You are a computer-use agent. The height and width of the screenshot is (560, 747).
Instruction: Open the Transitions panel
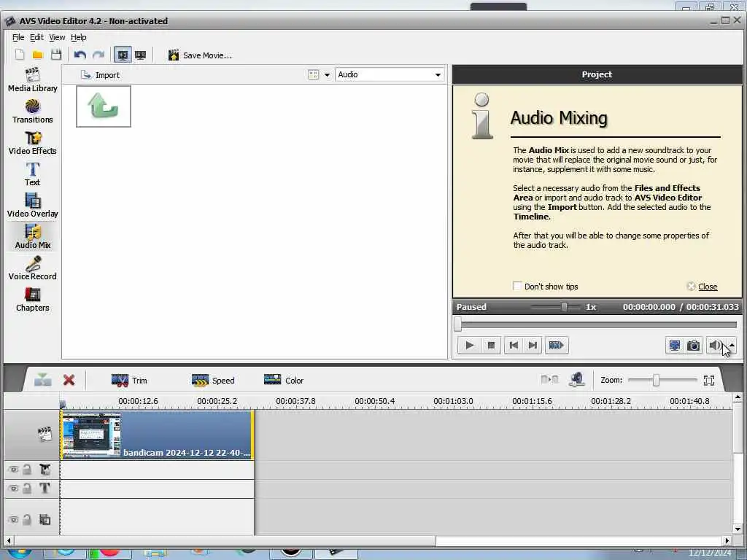coord(32,111)
